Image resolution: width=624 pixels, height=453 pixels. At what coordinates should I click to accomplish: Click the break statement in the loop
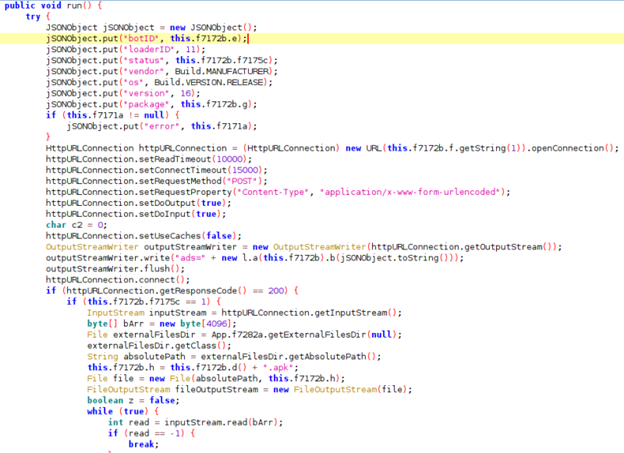click(144, 444)
